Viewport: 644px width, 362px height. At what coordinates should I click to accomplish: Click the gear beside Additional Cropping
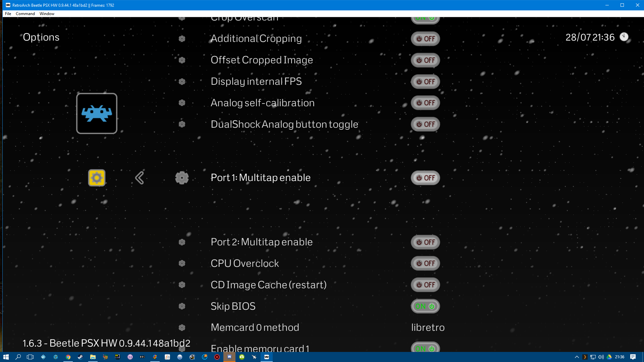coord(182,39)
